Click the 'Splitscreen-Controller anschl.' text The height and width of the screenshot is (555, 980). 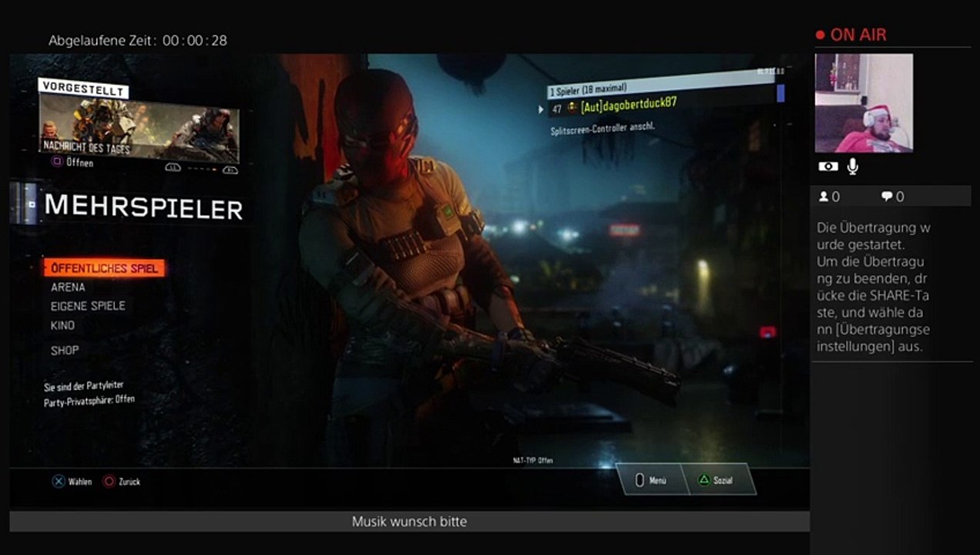pyautogui.click(x=602, y=128)
